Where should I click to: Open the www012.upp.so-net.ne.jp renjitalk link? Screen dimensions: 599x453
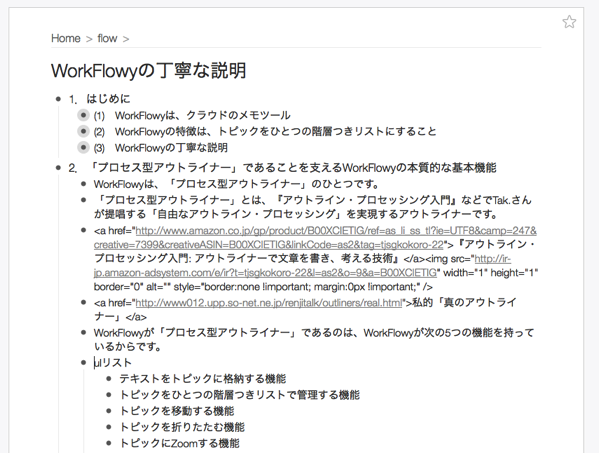[269, 303]
